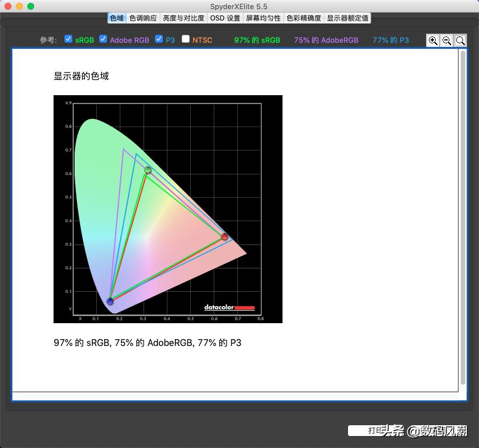The width and height of the screenshot is (479, 448).
Task: Select the OSD 设置 tab
Action: tap(225, 18)
